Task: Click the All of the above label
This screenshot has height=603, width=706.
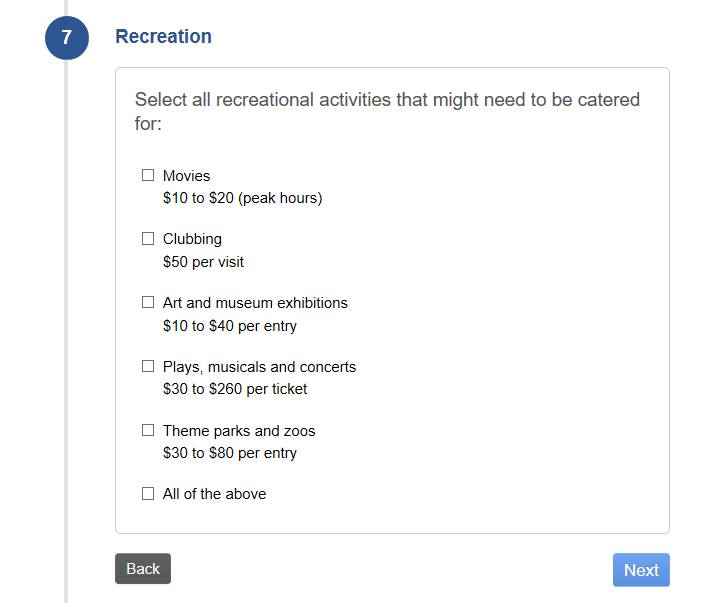Action: point(214,494)
